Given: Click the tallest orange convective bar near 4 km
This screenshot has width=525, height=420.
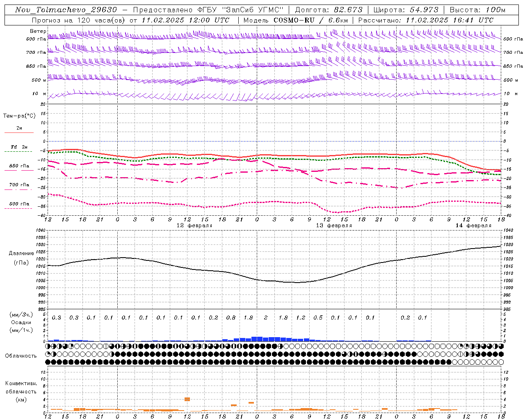Looking at the screenshot, I should point(187,399).
